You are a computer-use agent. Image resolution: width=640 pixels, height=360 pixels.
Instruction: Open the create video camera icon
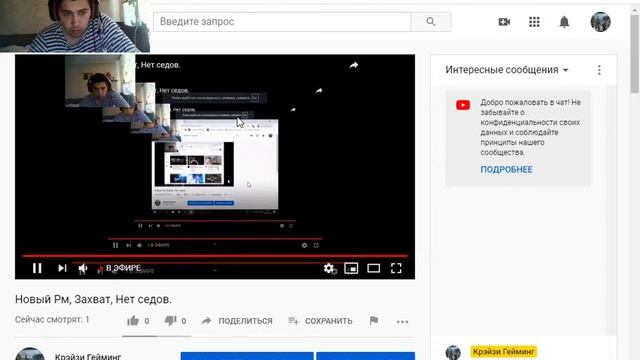(x=504, y=22)
